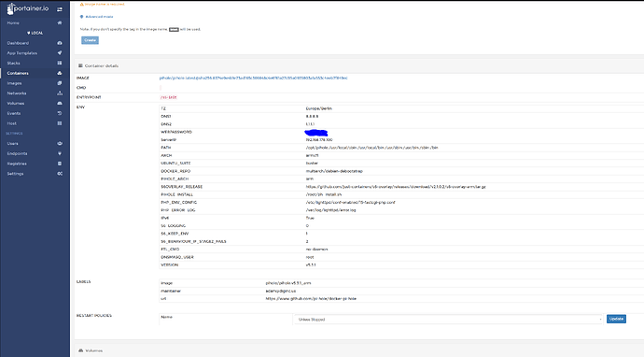Click the Advanced mode globe icon
Image resolution: width=644 pixels, height=357 pixels.
coord(81,17)
